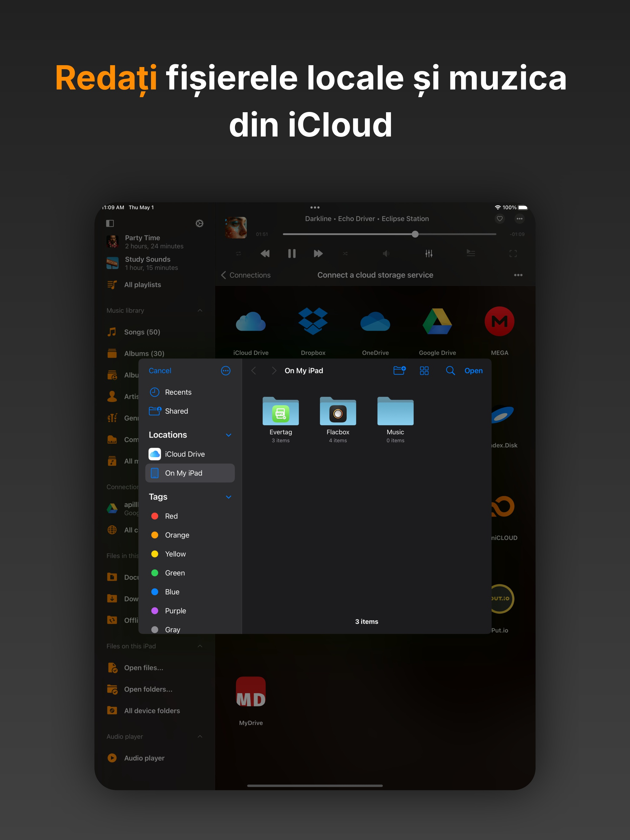Select Google Drive cloud service
The width and height of the screenshot is (630, 840).
437,331
